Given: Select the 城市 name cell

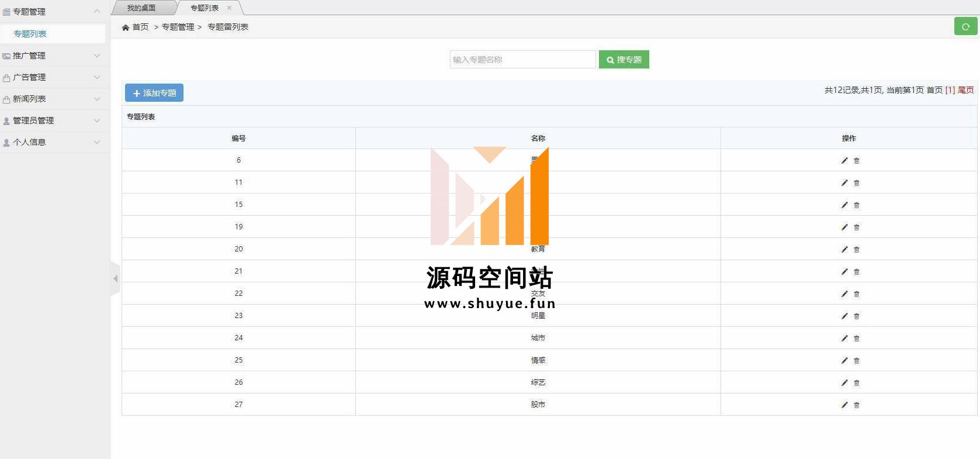Looking at the screenshot, I should [538, 338].
